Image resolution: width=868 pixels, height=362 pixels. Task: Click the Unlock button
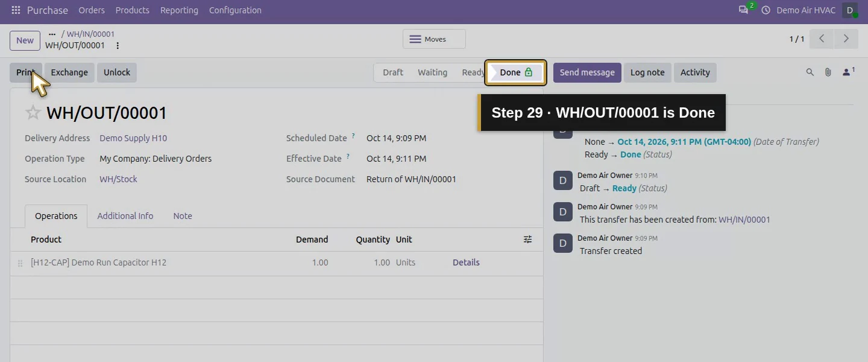(x=117, y=72)
